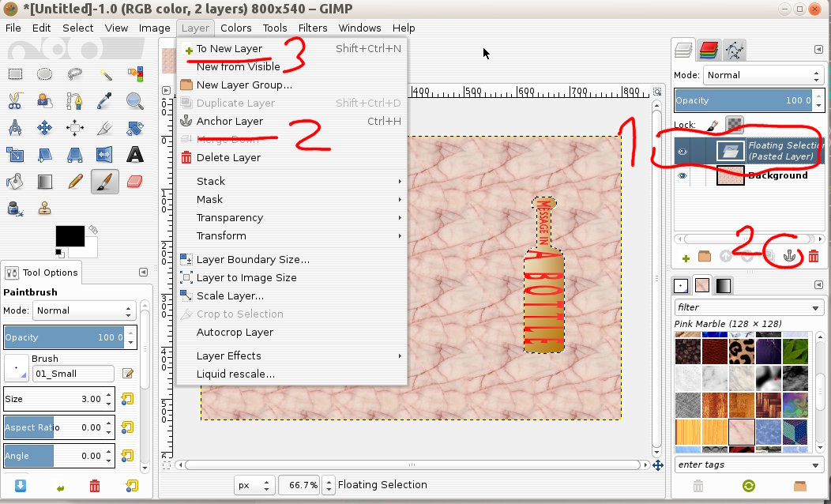Click the anchor layer icon in Layers panel
This screenshot has width=831, height=504.
[788, 257]
